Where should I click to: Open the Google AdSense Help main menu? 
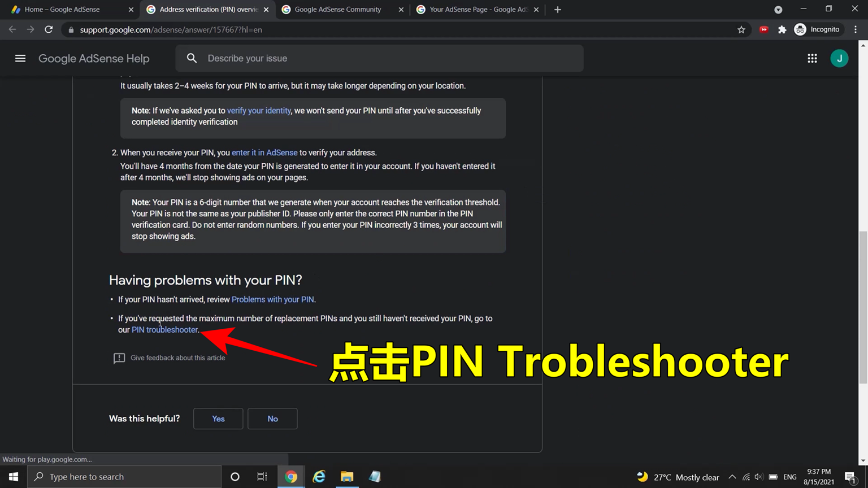20,58
